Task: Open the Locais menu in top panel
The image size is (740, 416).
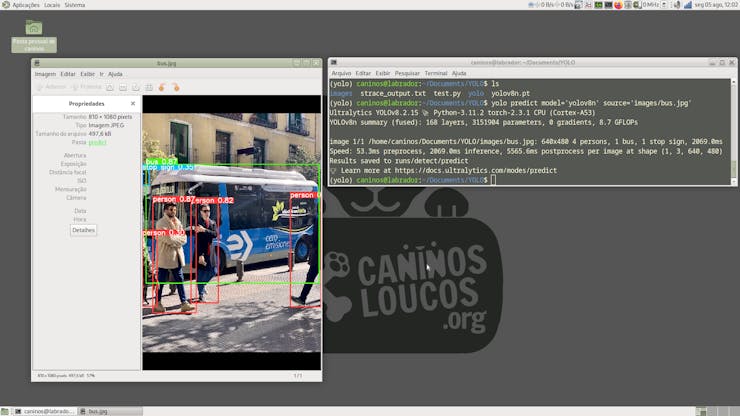Action: 52,5
